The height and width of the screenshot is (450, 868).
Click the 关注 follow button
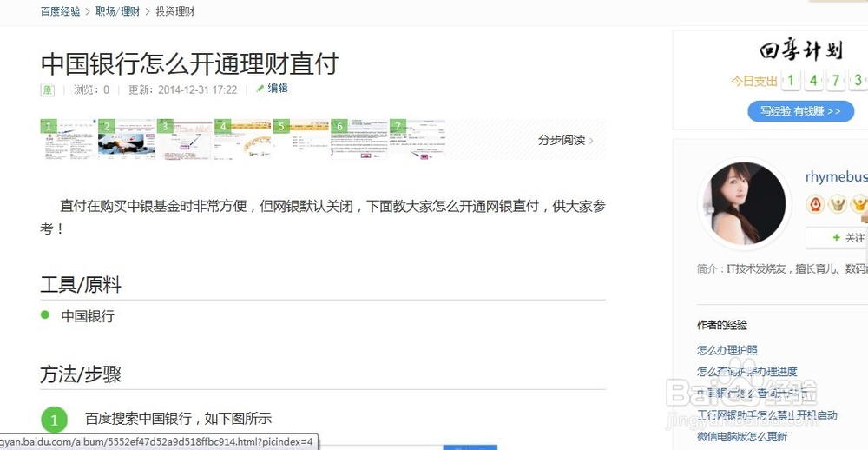tap(837, 238)
